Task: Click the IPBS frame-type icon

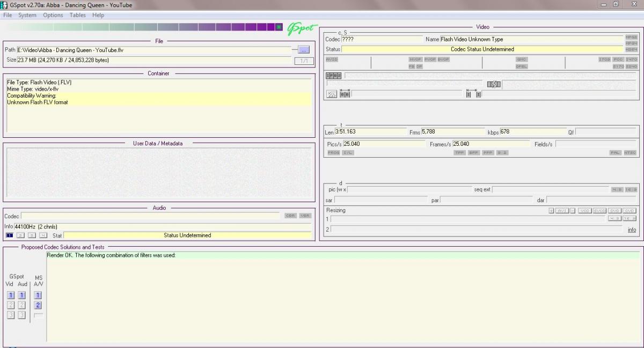Action: coord(333,76)
